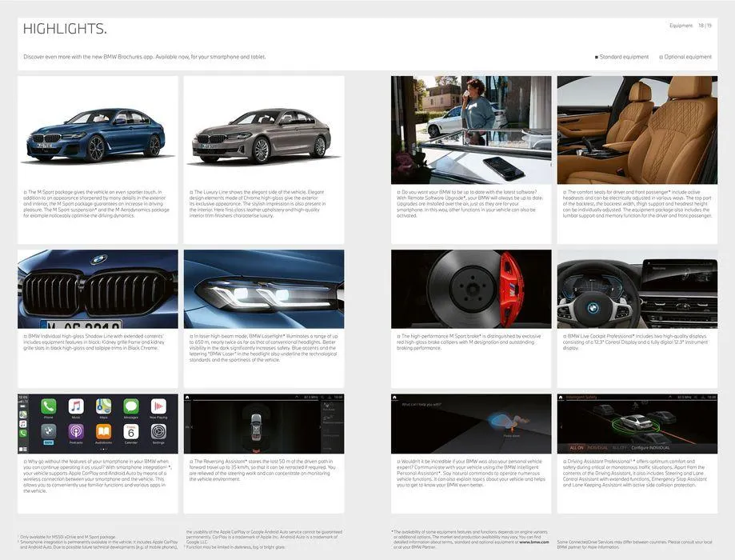Viewport: 735px width, 560px height.
Task: Check the Standard equipment box in the legend
Action: click(x=596, y=57)
